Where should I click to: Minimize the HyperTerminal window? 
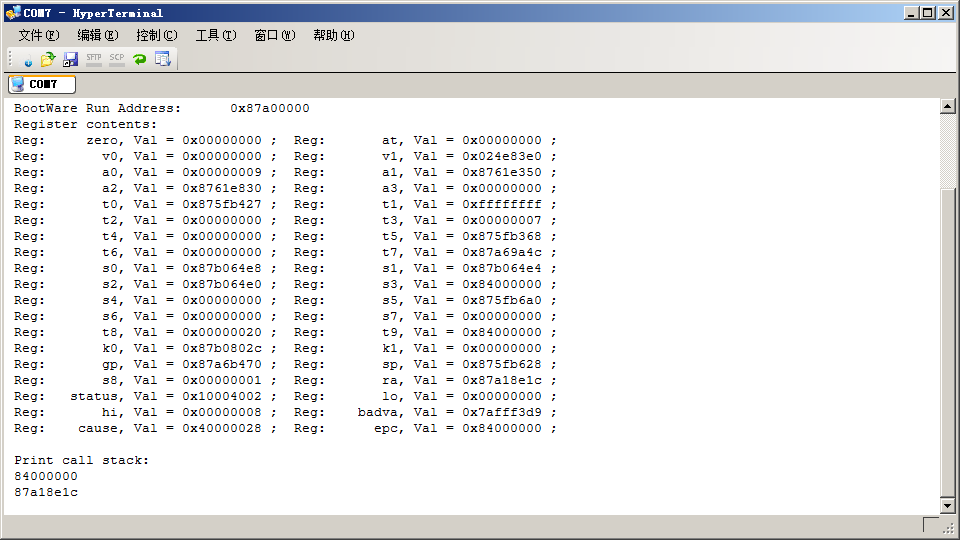pos(912,12)
